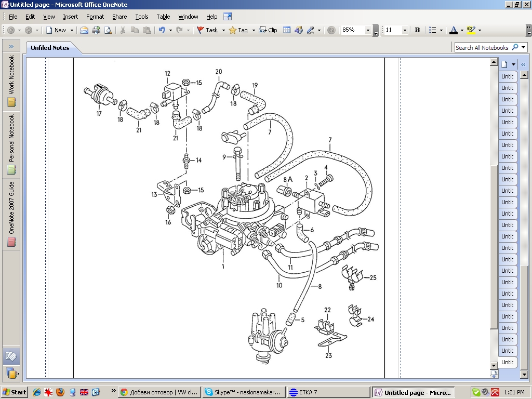Viewport: 532px width, 399px height.
Task: Click in the Search All Notebooks field
Action: [x=482, y=47]
